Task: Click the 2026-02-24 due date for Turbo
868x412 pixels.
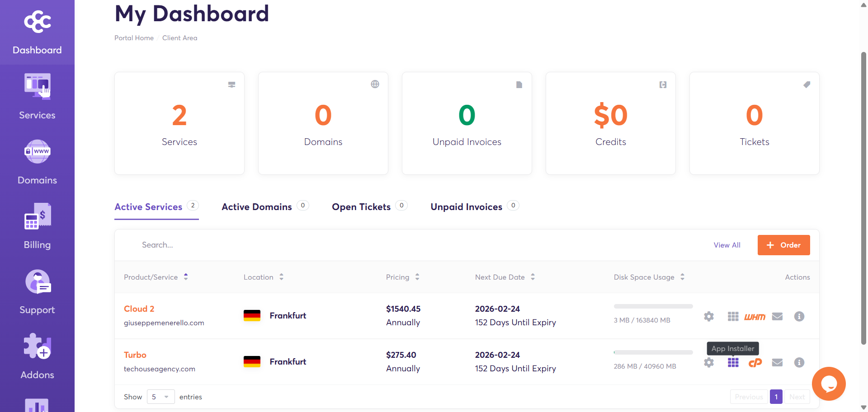Action: [x=497, y=355]
